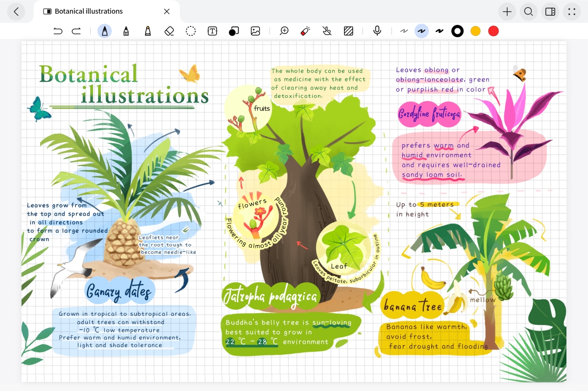Select the thin stroke width
This screenshot has width=588, height=391.
pos(404,31)
